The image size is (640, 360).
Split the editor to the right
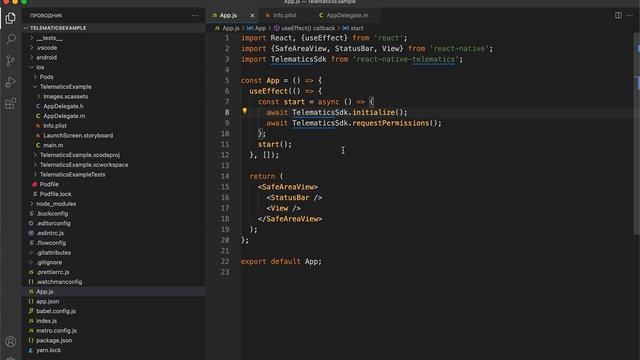click(618, 16)
